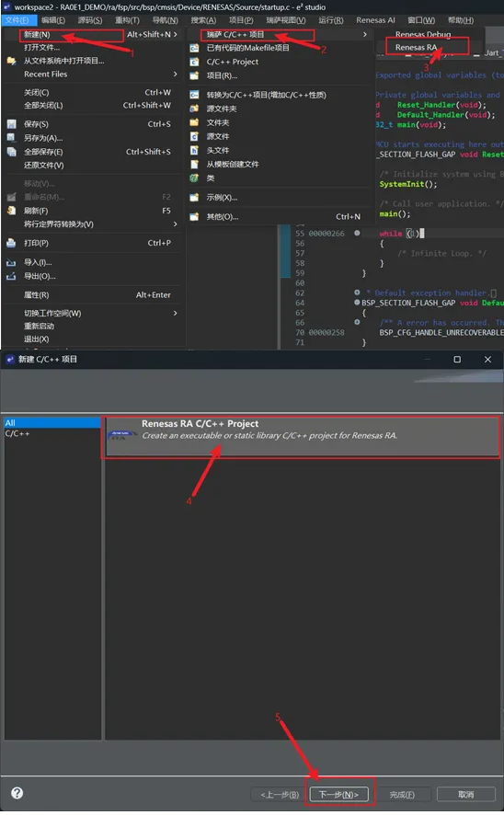Unfold the collapsed comment at line 62
This screenshot has width=504, height=815.
click(357, 293)
